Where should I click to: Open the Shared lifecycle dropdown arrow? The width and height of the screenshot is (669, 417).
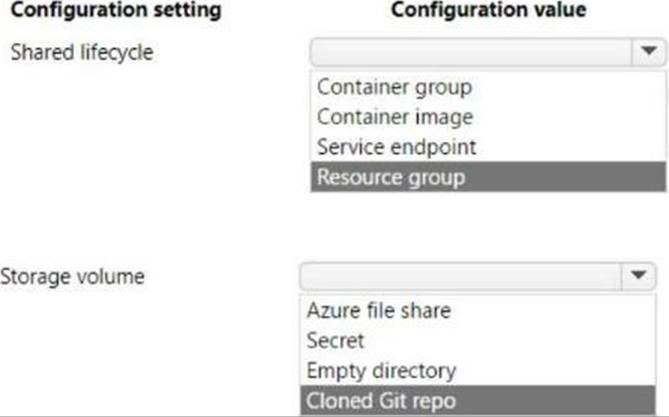(649, 52)
